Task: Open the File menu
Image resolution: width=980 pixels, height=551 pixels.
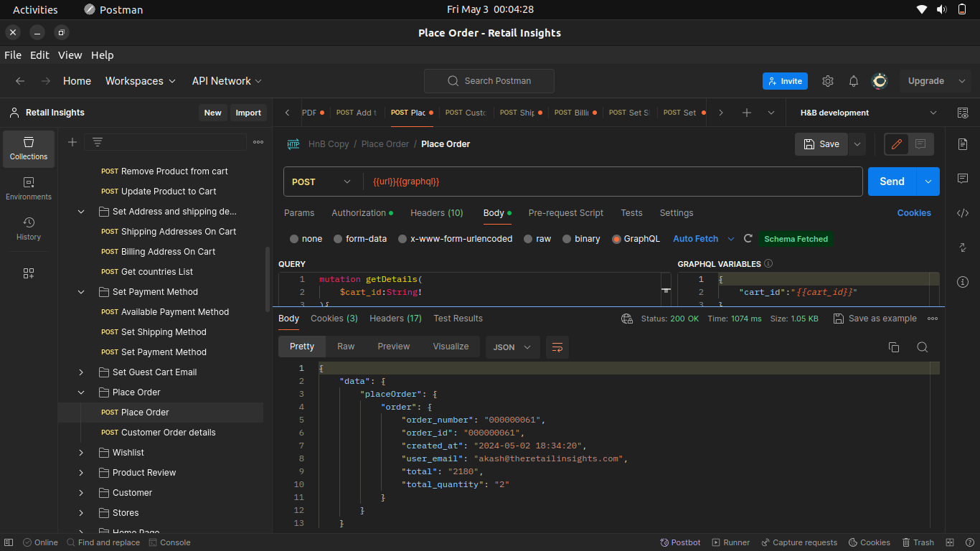Action: 13,55
